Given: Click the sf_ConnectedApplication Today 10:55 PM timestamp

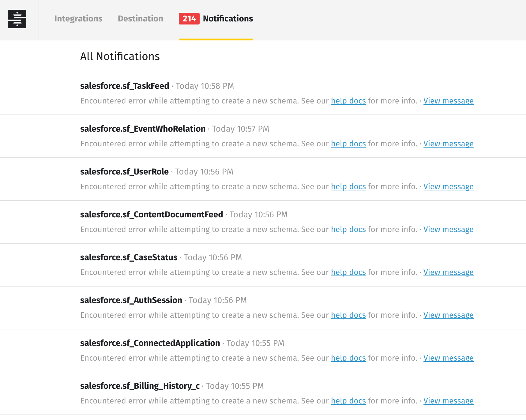Looking at the screenshot, I should [255, 343].
